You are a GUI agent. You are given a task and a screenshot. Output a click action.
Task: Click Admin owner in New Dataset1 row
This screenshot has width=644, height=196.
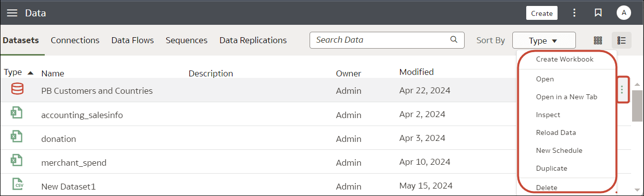(348, 187)
